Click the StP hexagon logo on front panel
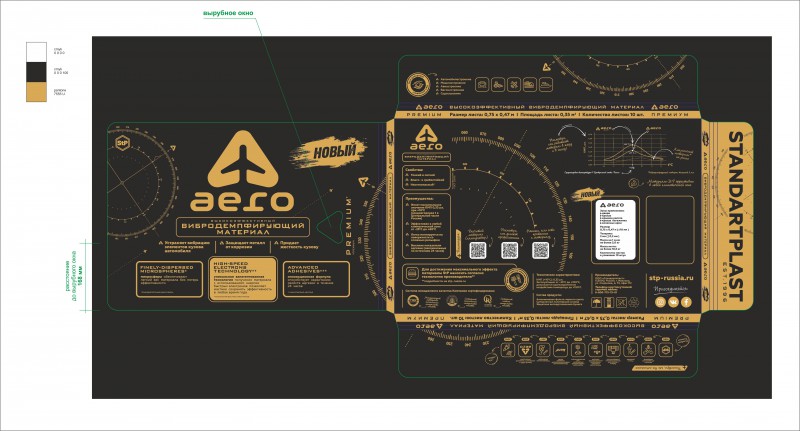Screen dimensions: 800x431 click(x=123, y=143)
